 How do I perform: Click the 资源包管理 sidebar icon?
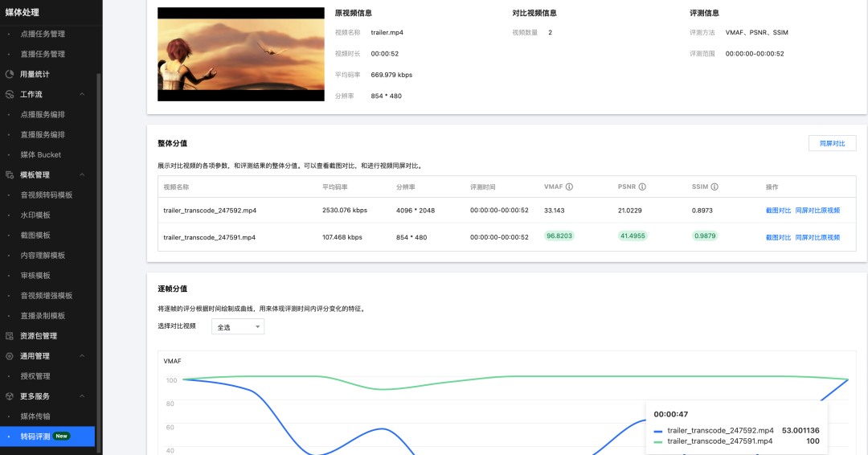tap(10, 336)
